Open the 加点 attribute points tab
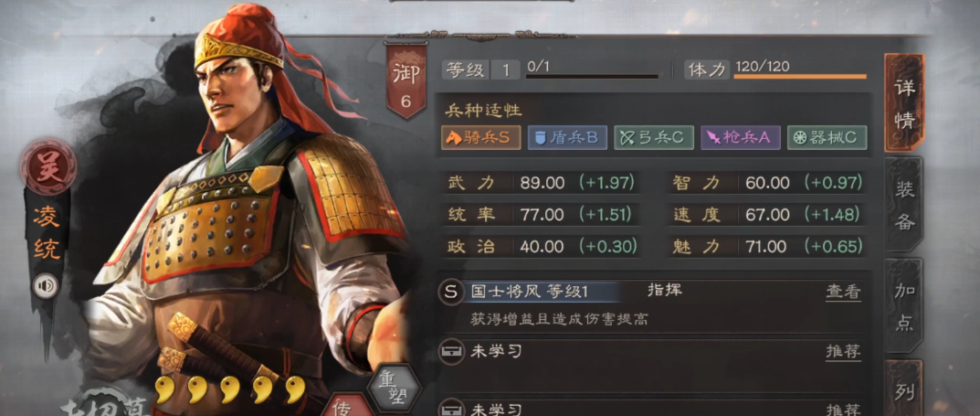Image resolution: width=980 pixels, height=416 pixels. click(904, 306)
